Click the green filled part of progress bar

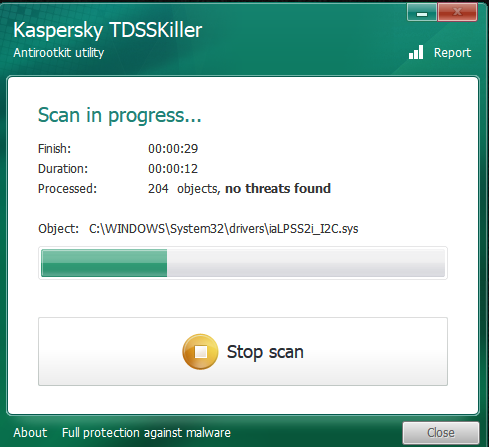click(104, 263)
